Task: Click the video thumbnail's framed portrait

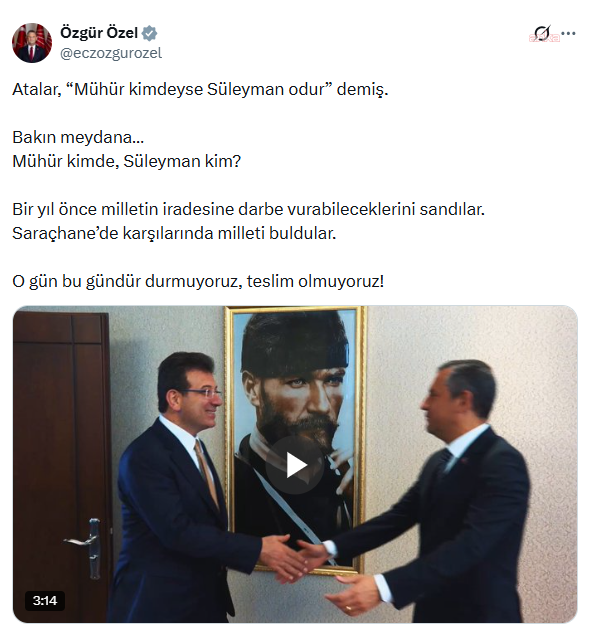Action: pyautogui.click(x=295, y=440)
